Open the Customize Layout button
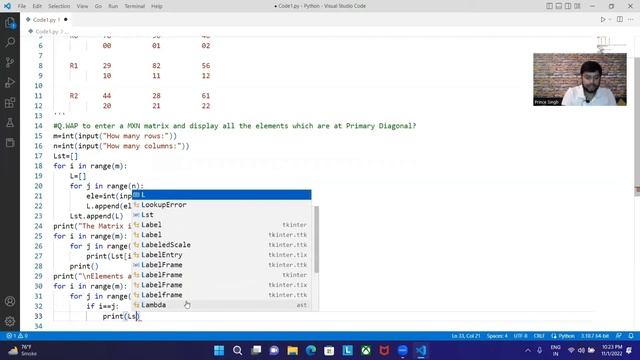640x360 pixels. [577, 6]
